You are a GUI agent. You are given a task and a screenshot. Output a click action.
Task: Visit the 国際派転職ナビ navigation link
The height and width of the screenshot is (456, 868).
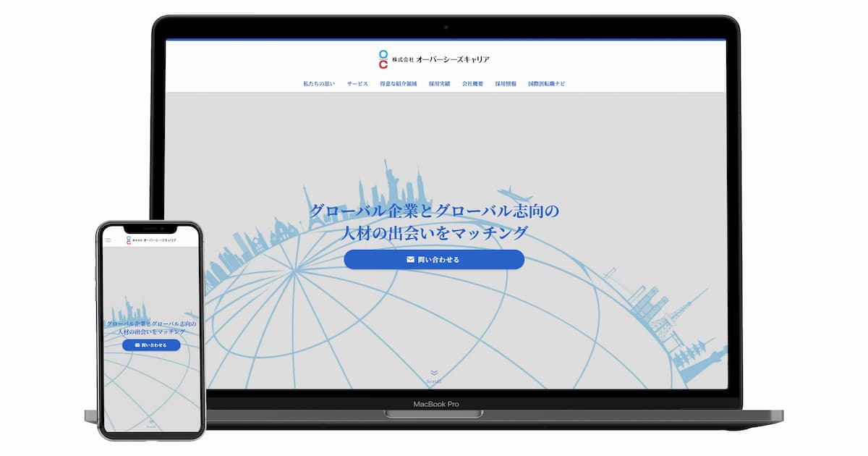point(546,83)
